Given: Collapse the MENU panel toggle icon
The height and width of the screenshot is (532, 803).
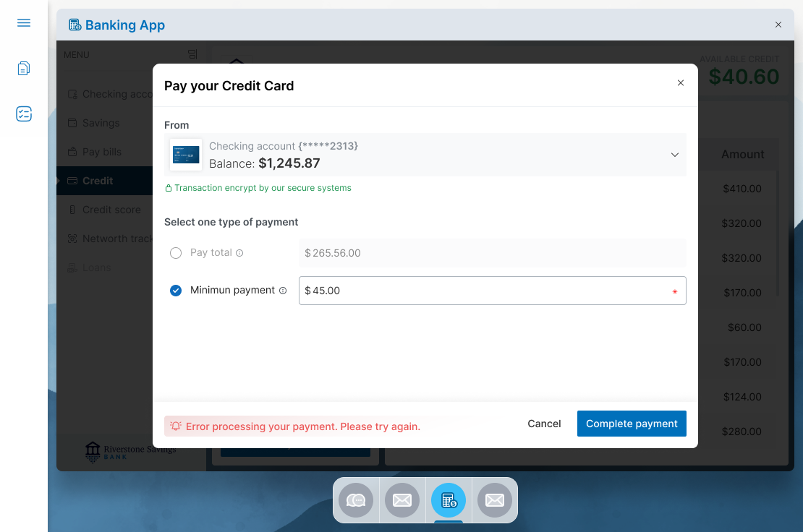Looking at the screenshot, I should pos(192,54).
